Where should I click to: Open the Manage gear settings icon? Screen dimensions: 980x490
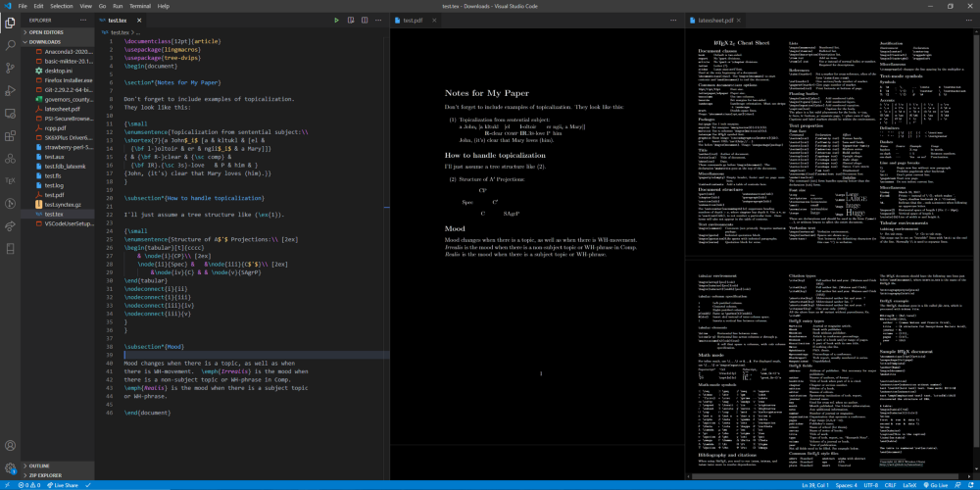(x=10, y=468)
